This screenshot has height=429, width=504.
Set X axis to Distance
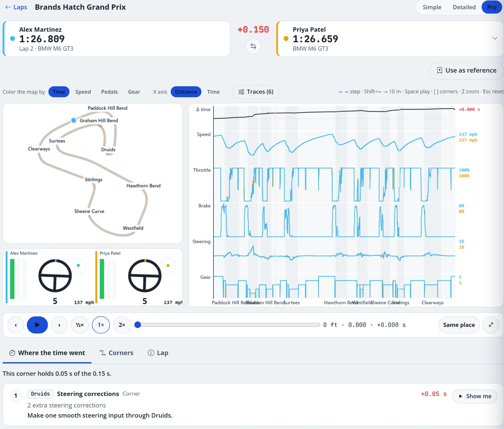(x=186, y=92)
